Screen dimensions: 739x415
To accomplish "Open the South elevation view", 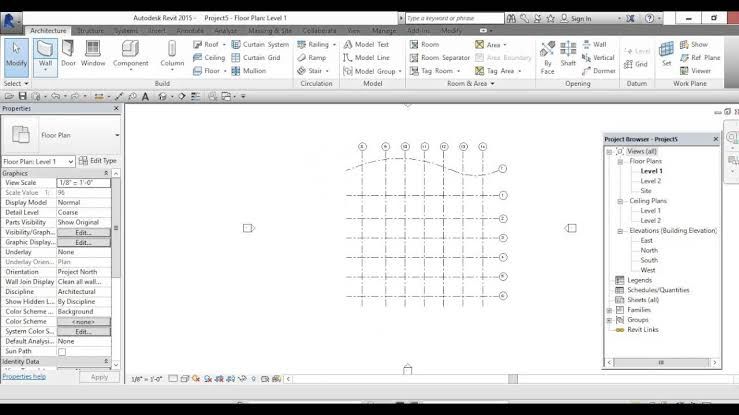I will click(649, 260).
